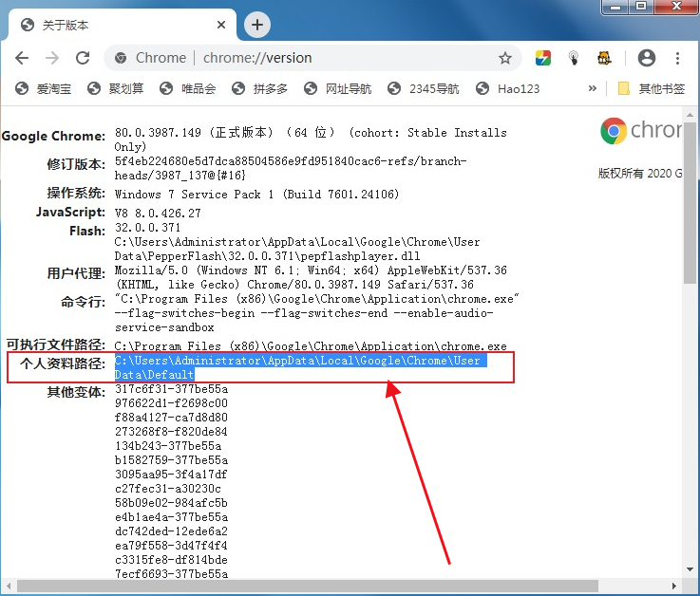The image size is (700, 596).
Task: Click the vertical scrollbar up arrow
Action: click(691, 114)
